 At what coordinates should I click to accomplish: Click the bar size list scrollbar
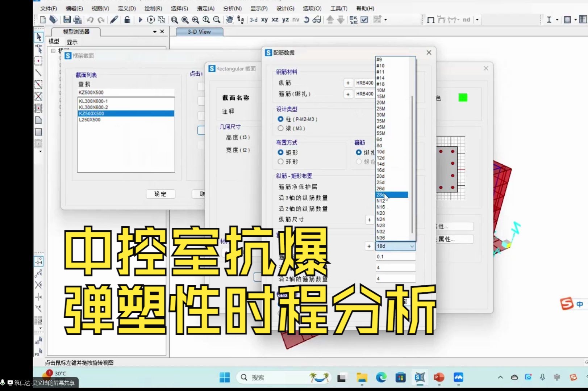(x=412, y=164)
